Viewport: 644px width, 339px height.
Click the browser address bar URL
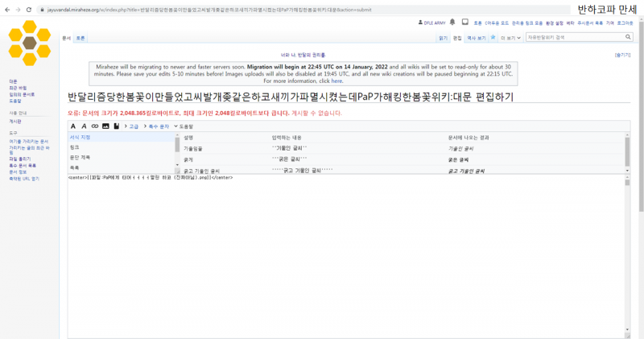[209, 10]
